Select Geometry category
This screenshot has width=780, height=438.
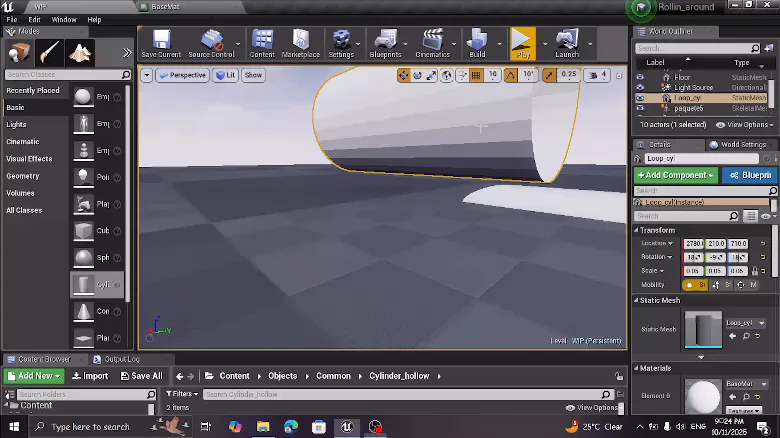23,176
